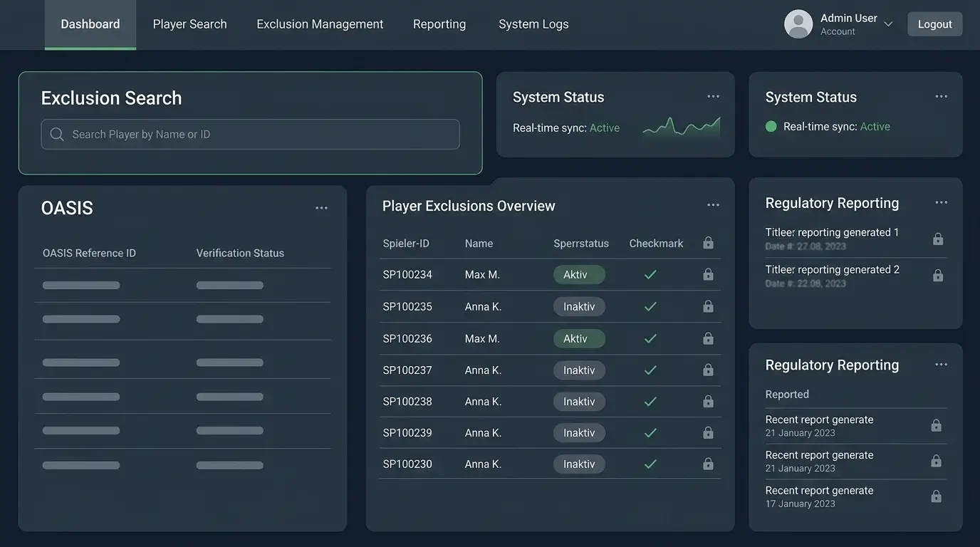This screenshot has height=547, width=980.
Task: Click the Logout button
Action: (x=934, y=24)
